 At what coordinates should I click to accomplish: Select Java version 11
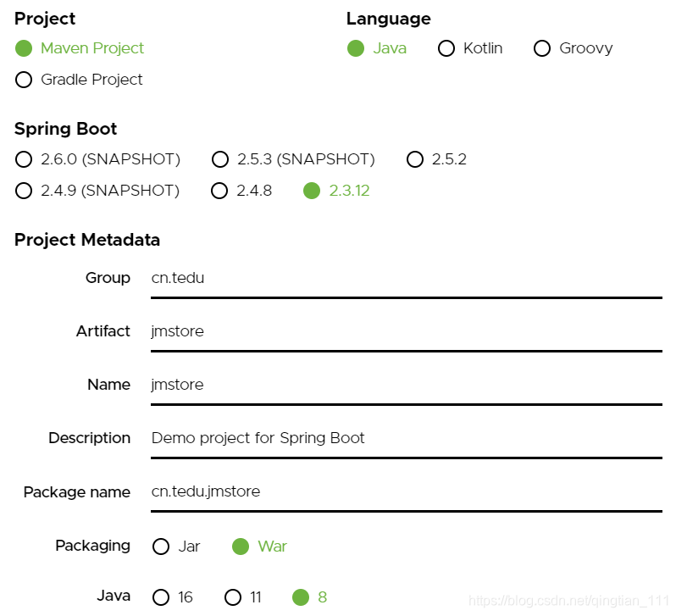[x=233, y=597]
